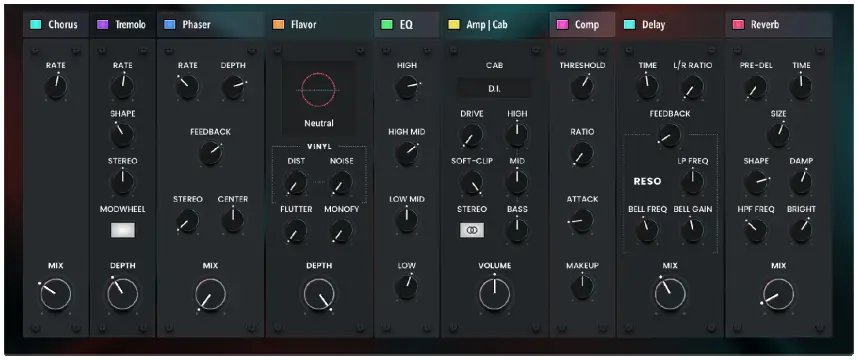Click the Phaser FEEDBACK knob
858x360 pixels.
(211, 154)
